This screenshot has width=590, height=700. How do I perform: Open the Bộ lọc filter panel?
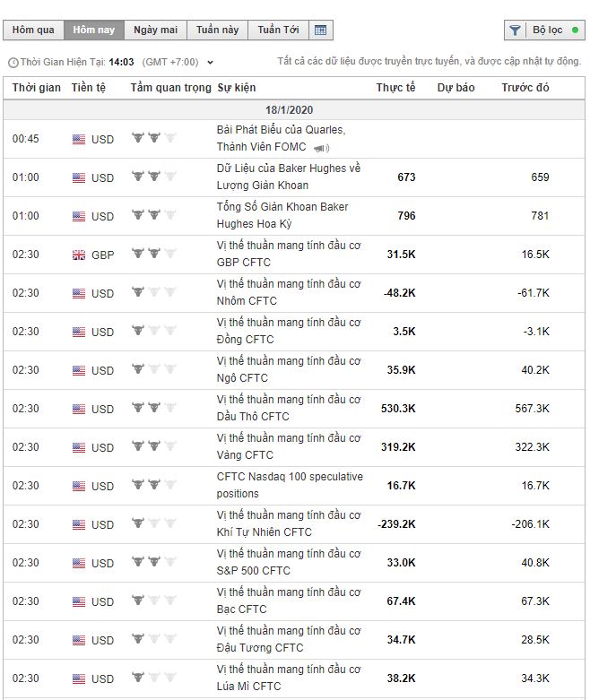[x=547, y=30]
